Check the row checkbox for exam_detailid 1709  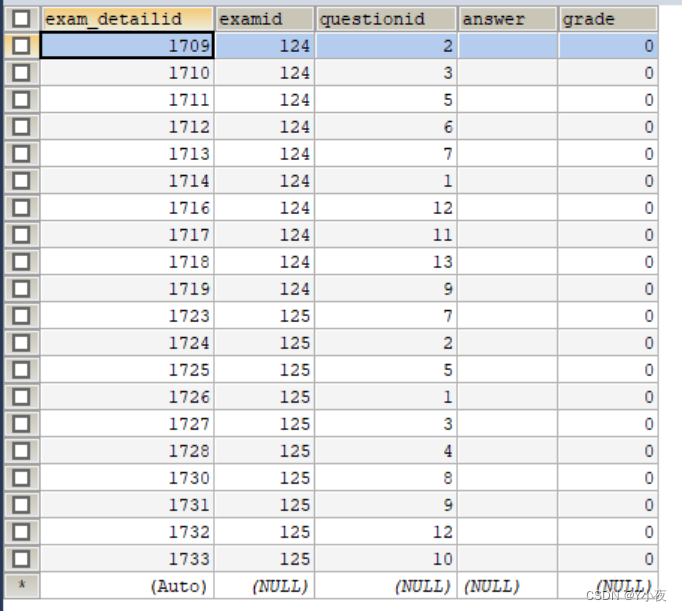coord(21,46)
